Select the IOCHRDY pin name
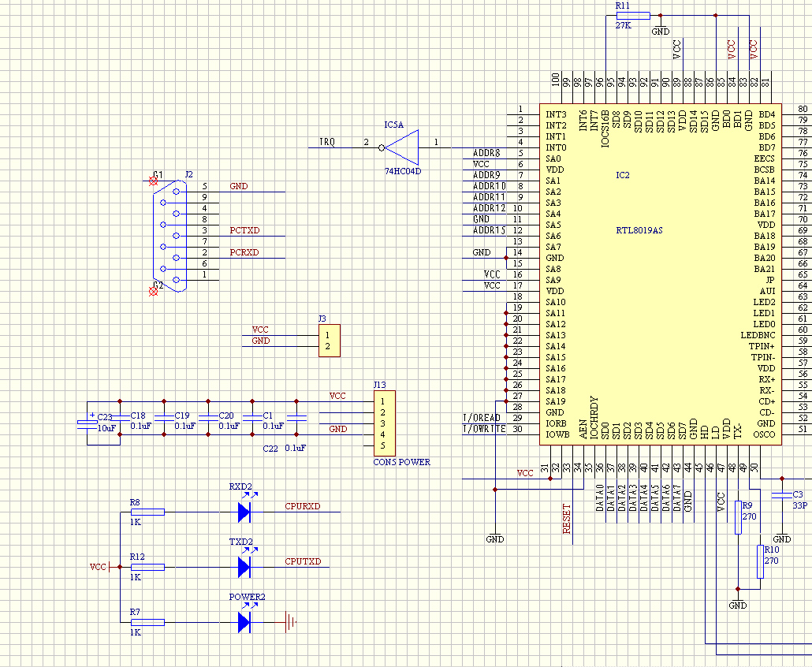Screen dimensions: 812x667 (594, 418)
